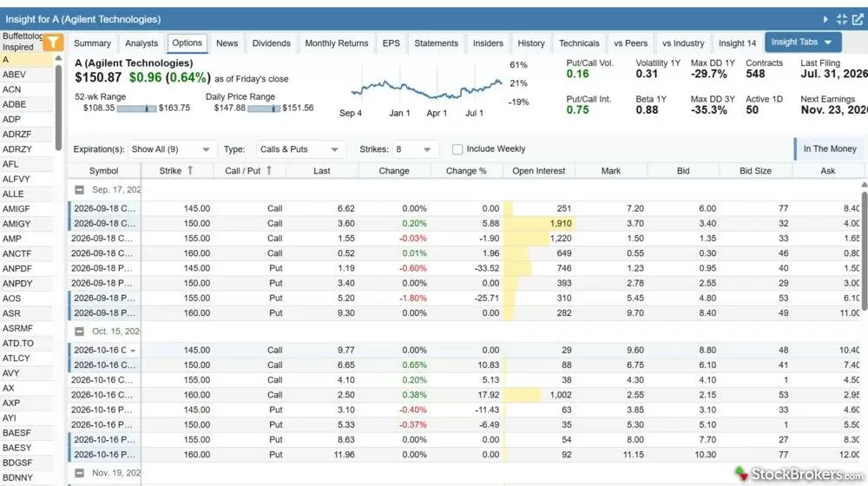Click open interest value 1,910

tap(560, 224)
